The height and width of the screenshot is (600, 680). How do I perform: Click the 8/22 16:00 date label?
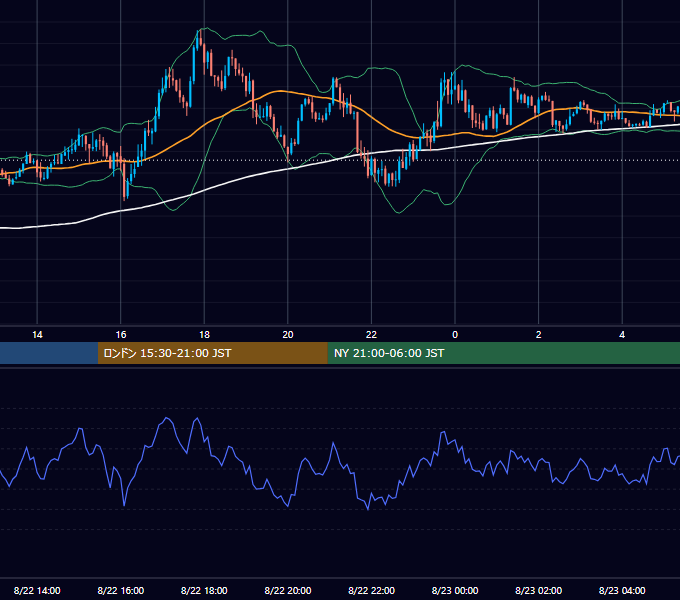coord(121,590)
